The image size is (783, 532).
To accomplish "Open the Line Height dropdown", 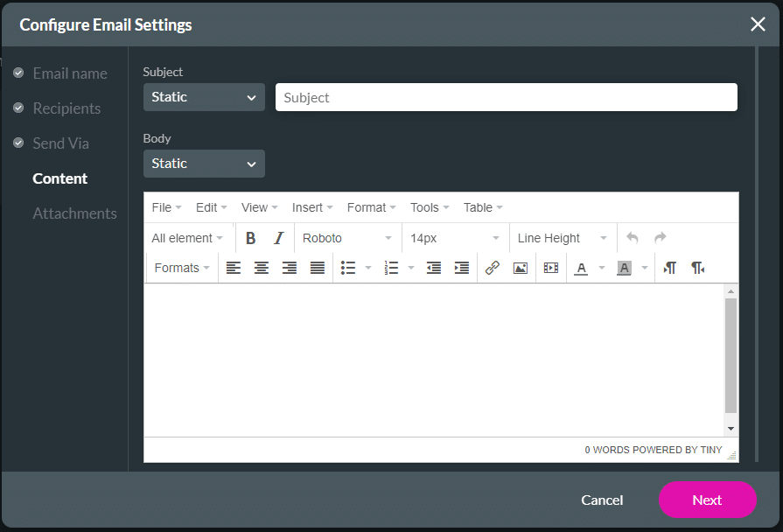I will pyautogui.click(x=563, y=237).
